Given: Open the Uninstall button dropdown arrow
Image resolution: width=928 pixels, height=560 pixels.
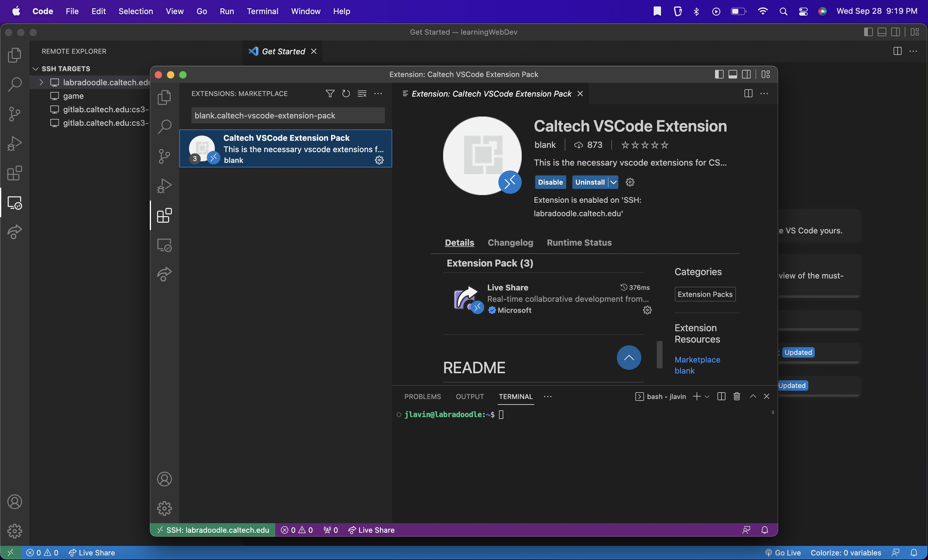Looking at the screenshot, I should tap(613, 182).
